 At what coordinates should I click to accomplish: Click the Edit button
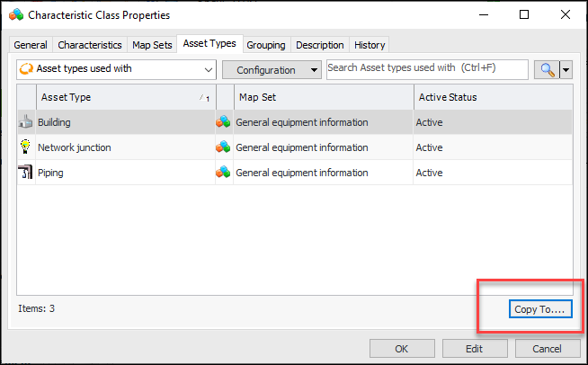point(474,349)
